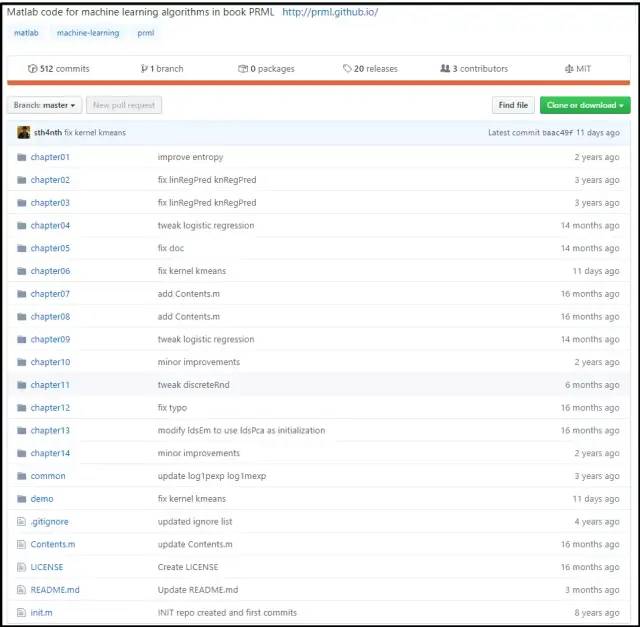Click the chapter13 folder icon
Screen dimensions: 640x627
(22, 431)
